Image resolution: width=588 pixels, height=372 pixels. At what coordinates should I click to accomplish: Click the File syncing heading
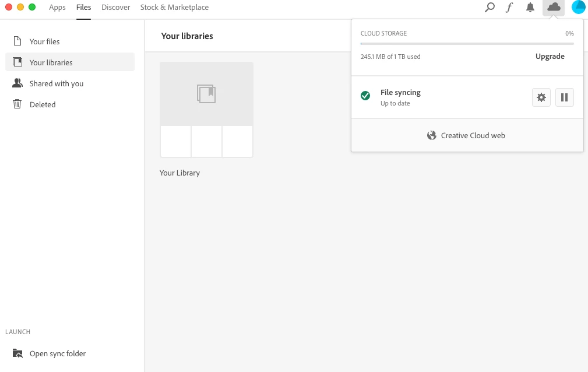400,92
